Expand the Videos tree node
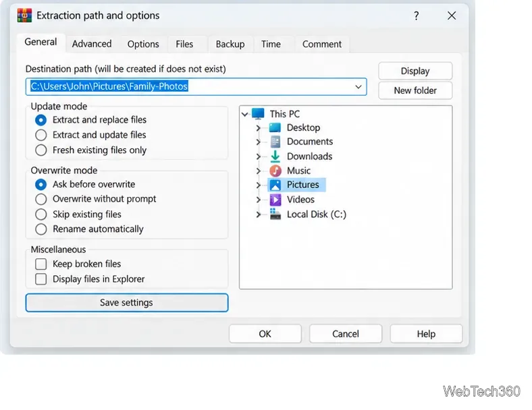 point(258,200)
